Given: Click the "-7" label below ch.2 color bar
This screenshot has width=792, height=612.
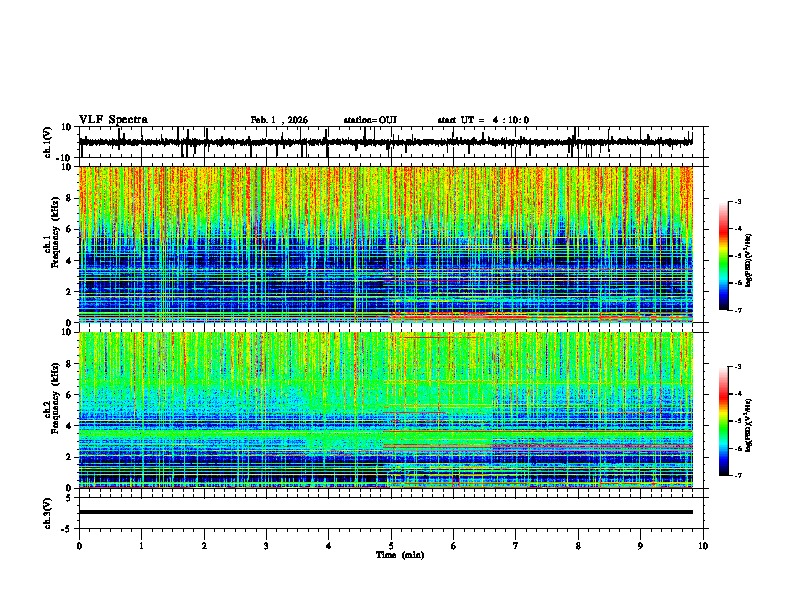Looking at the screenshot, I should [x=737, y=476].
